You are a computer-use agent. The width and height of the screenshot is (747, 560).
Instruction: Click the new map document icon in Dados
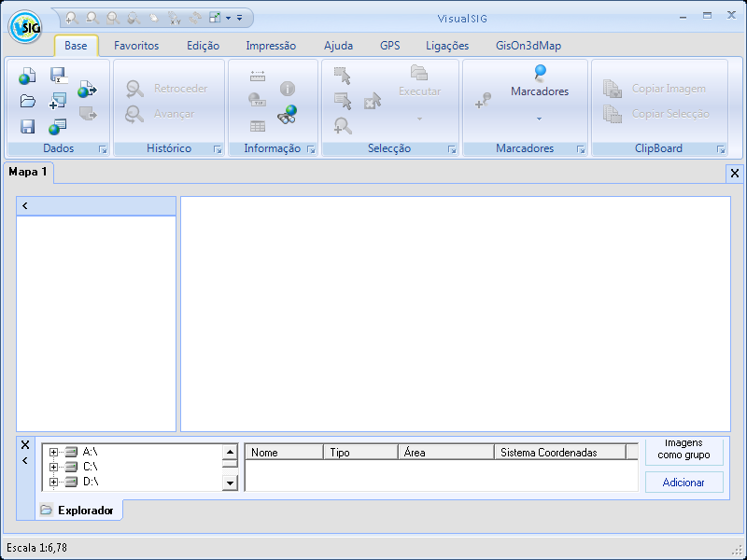(27, 77)
